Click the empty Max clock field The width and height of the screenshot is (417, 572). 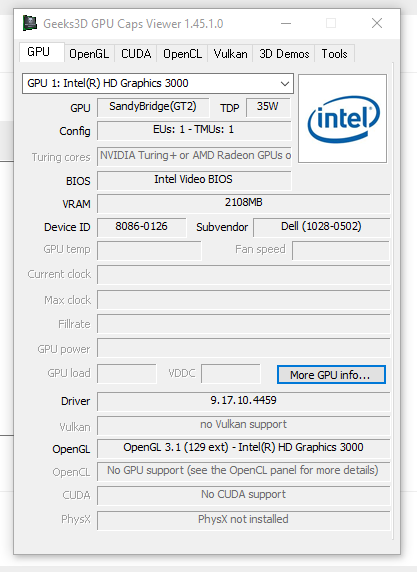(243, 300)
